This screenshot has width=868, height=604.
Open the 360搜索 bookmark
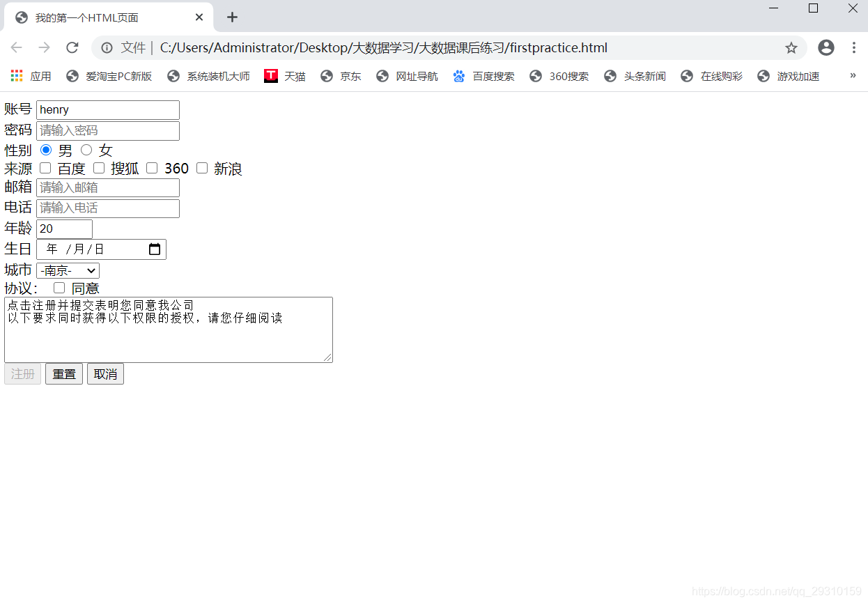tap(559, 76)
